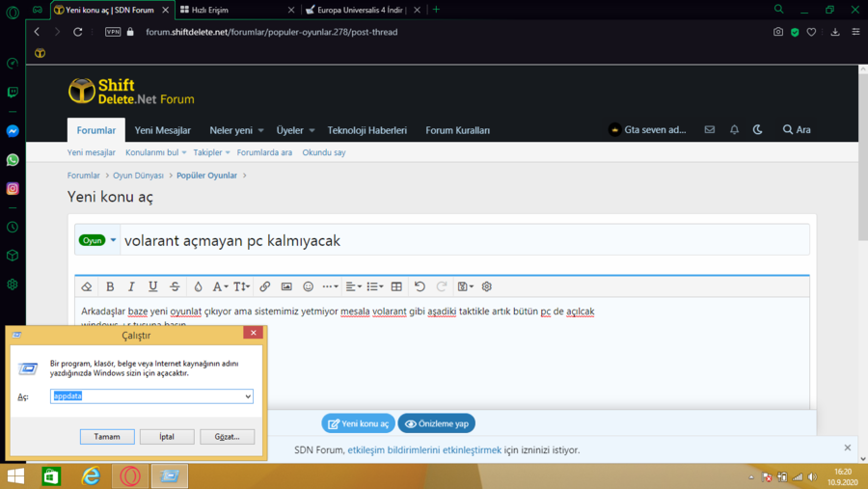
Task: Click the thread title input field
Action: [464, 240]
